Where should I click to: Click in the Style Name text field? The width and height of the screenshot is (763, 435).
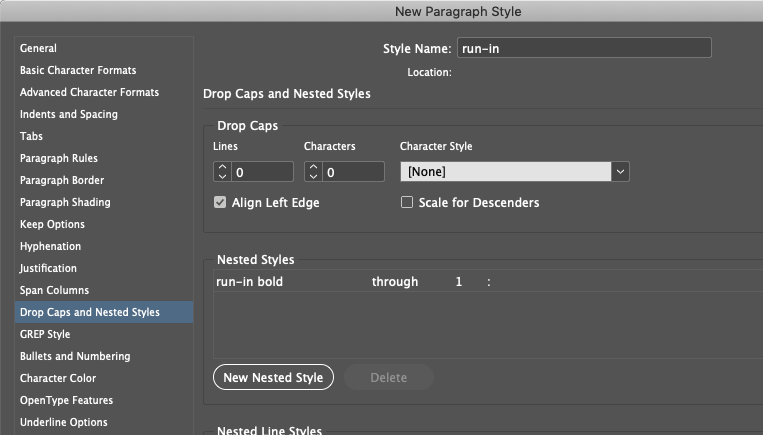(583, 48)
